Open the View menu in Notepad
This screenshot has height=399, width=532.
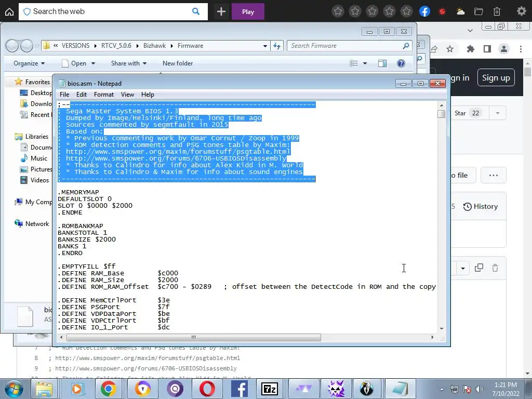click(x=128, y=95)
